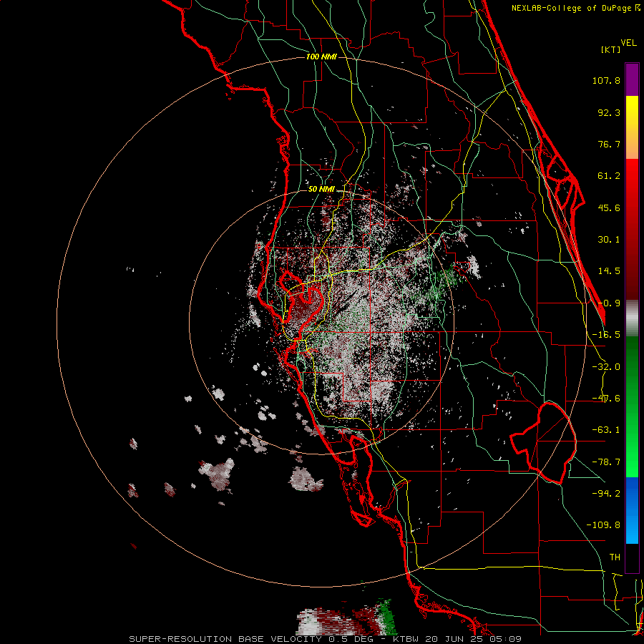The image size is (644, 644).
Task: Pick the yellow-orange segment of the velocity bar
Action: tap(632, 127)
